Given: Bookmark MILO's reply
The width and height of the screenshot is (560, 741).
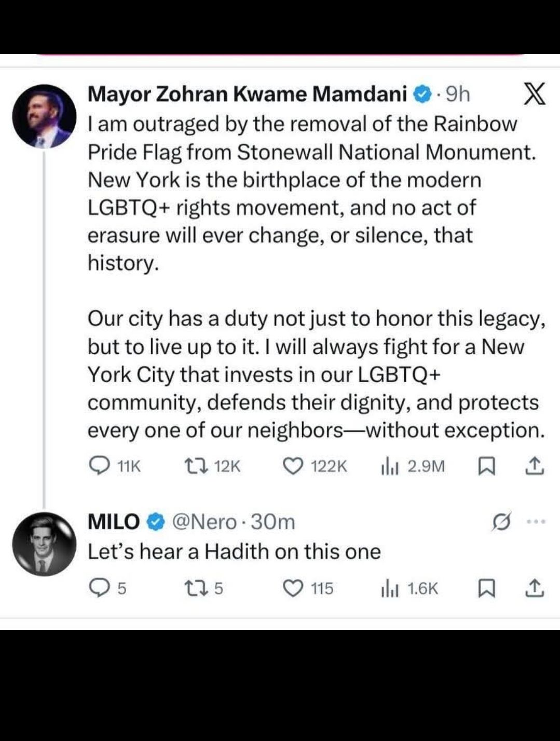Looking at the screenshot, I should click(485, 588).
